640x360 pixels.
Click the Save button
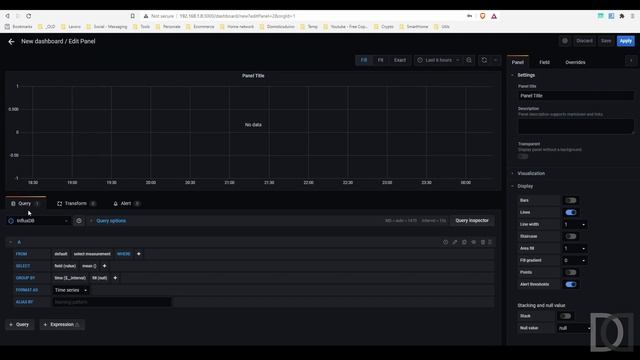pyautogui.click(x=606, y=41)
